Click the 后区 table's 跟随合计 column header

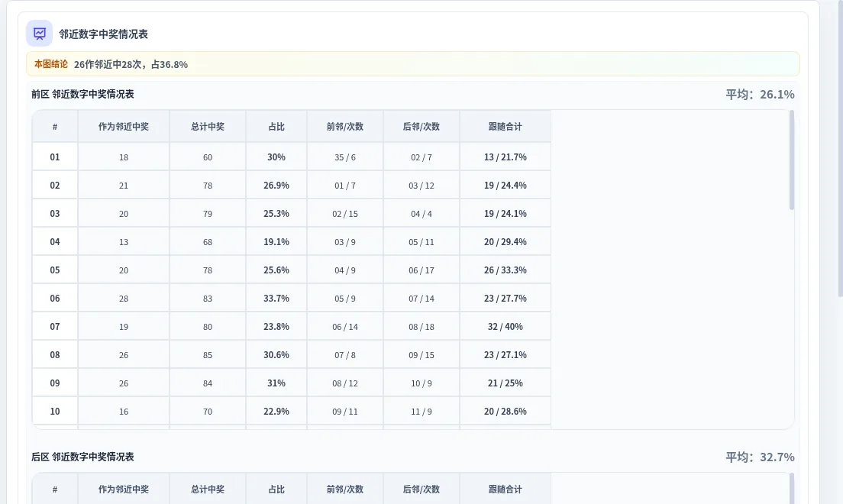tap(505, 489)
